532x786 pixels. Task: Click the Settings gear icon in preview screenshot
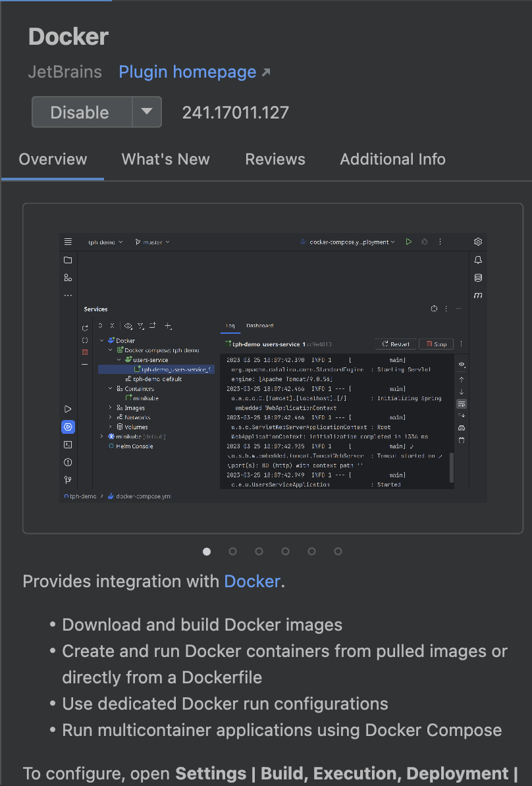click(x=478, y=242)
